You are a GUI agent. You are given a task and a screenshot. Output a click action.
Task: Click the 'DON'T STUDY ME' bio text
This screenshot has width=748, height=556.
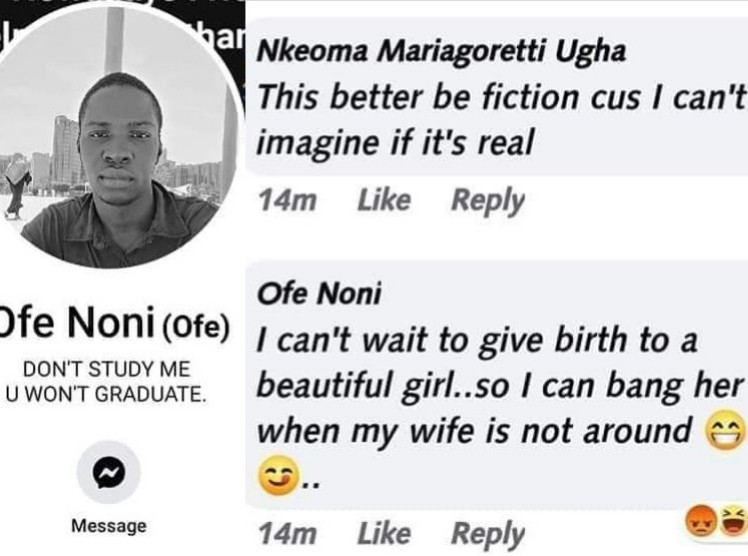coord(105,368)
